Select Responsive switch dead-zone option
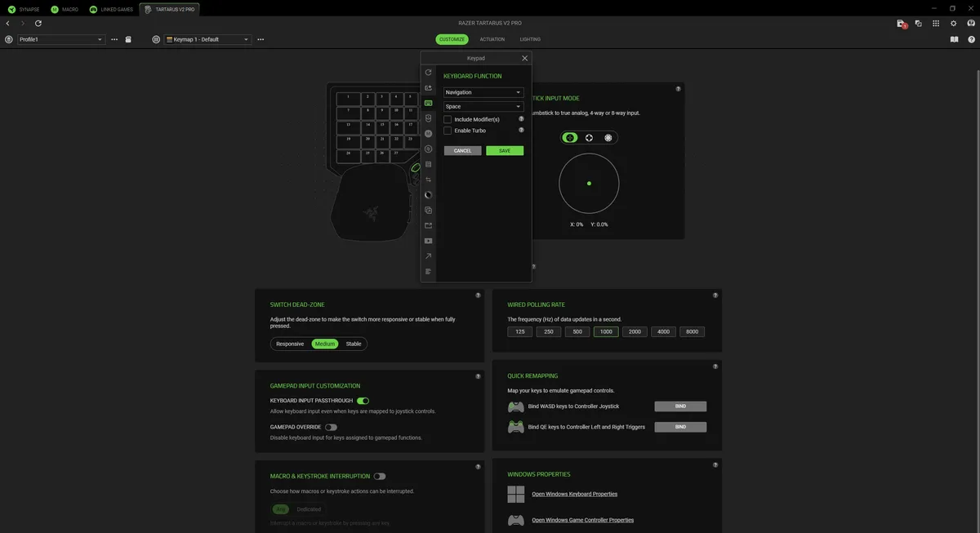980x533 pixels. tap(290, 344)
